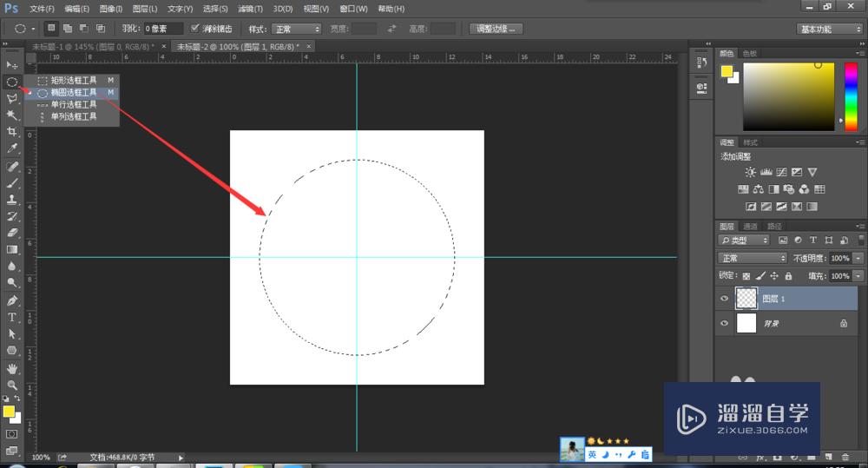Click the lock transparent pixels icon

[x=746, y=276]
